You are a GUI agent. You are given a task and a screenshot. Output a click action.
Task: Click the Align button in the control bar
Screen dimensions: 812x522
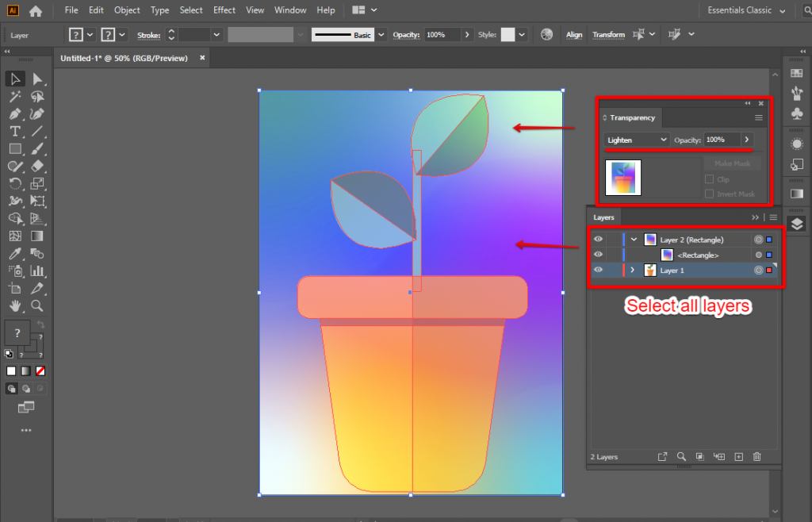click(x=574, y=34)
